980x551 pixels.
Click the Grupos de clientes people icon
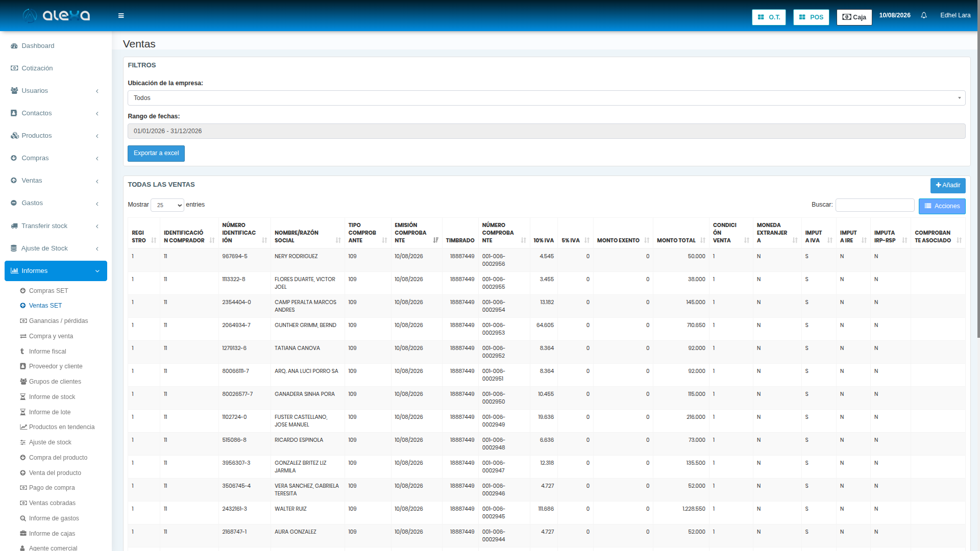pos(23,382)
